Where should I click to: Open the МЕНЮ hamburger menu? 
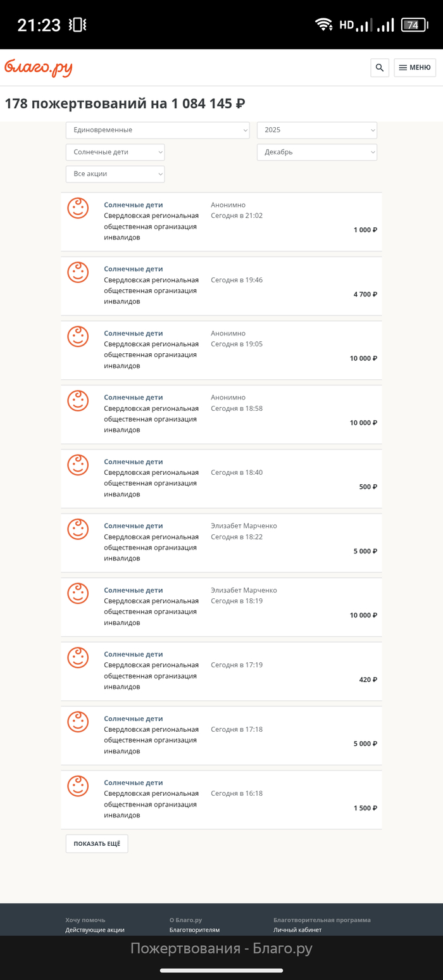click(415, 68)
